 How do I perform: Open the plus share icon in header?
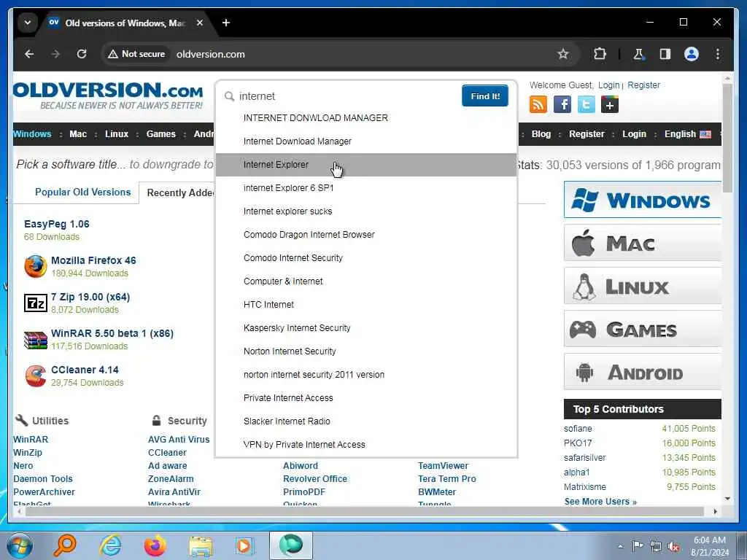point(610,104)
